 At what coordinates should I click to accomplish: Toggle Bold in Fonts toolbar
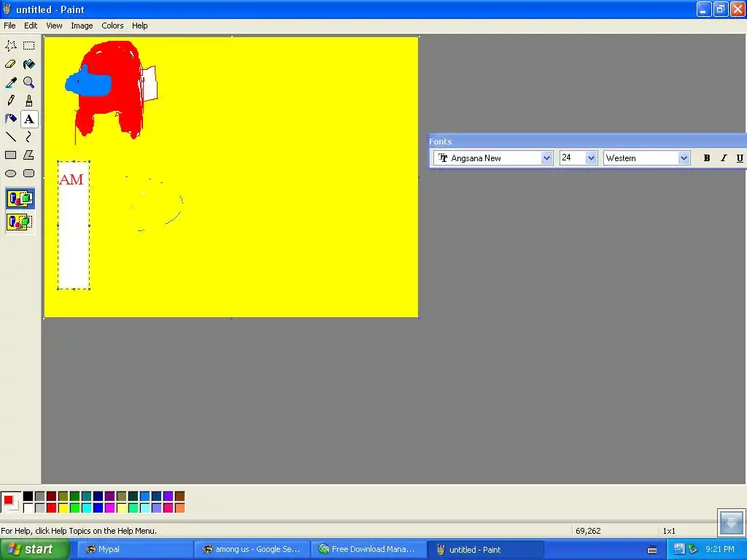[707, 158]
